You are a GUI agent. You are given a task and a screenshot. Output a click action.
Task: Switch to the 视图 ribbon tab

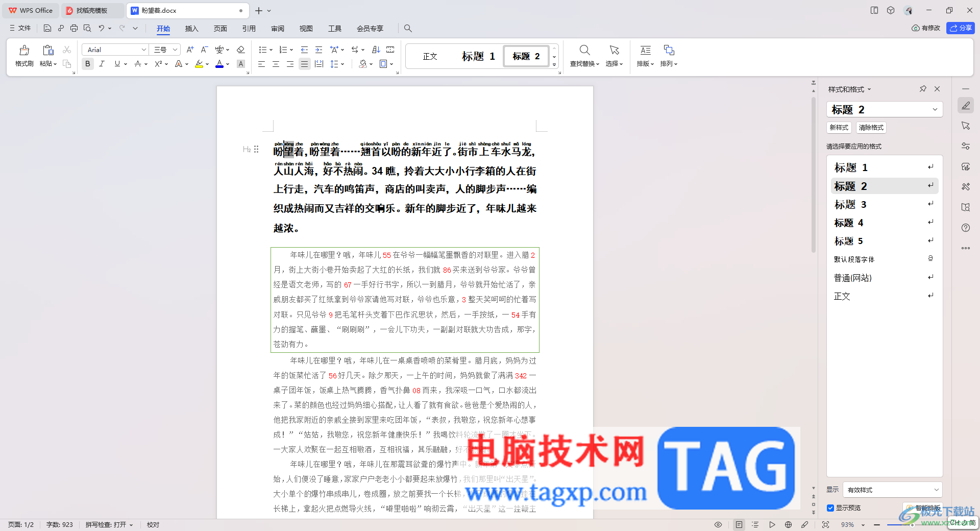[x=306, y=29]
